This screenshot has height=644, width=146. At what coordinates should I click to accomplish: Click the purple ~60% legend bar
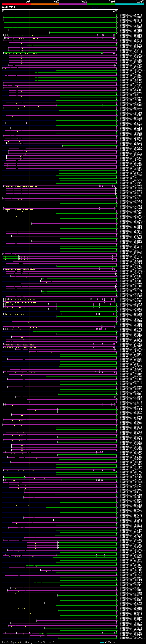(73, 4)
